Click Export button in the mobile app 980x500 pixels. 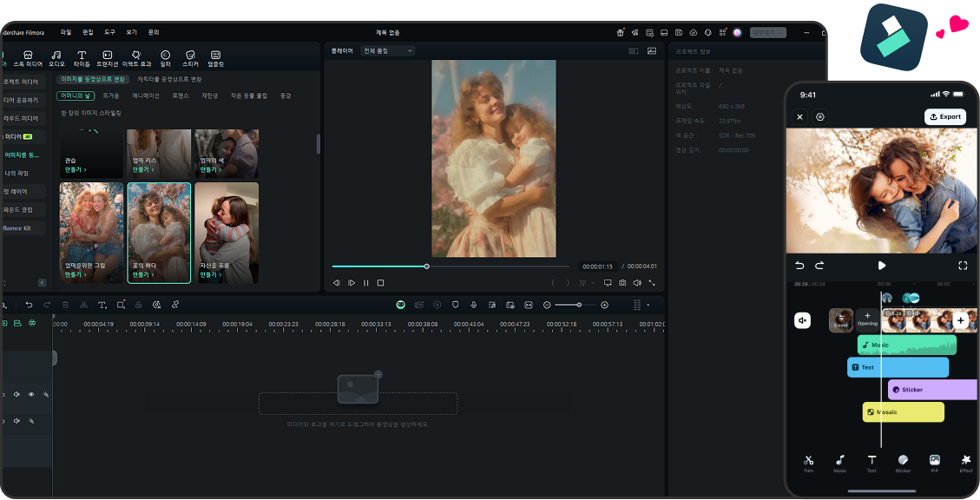[945, 117]
